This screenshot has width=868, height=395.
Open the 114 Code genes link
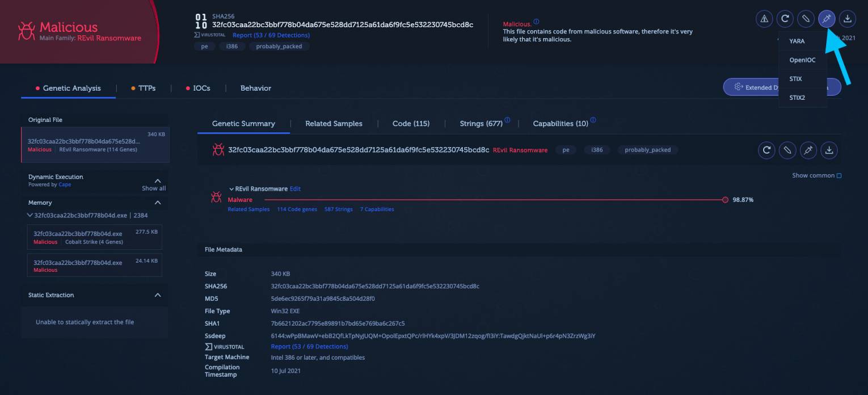tap(297, 209)
